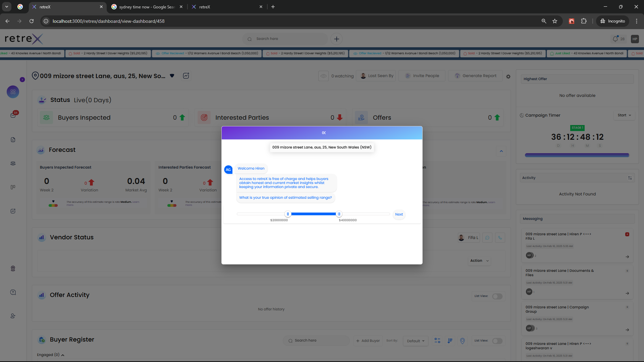Click the phone call icon in Vendor Status
644x362 pixels.
click(x=500, y=238)
